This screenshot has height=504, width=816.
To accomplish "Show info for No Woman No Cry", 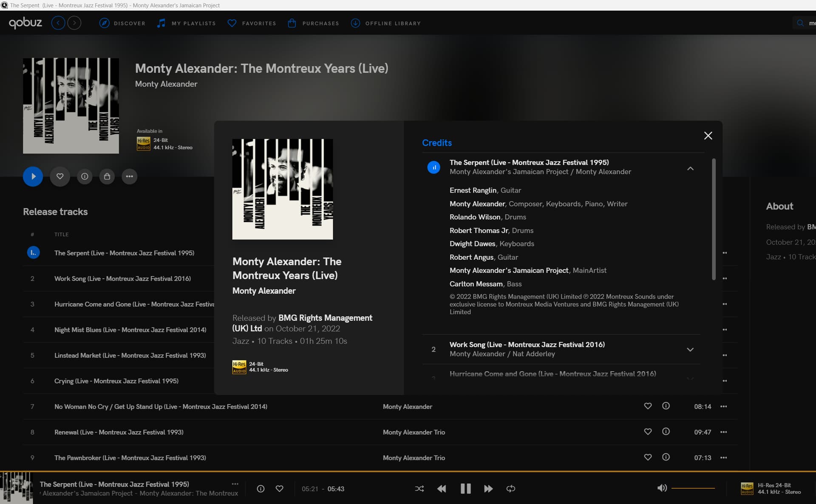I will pyautogui.click(x=666, y=406).
